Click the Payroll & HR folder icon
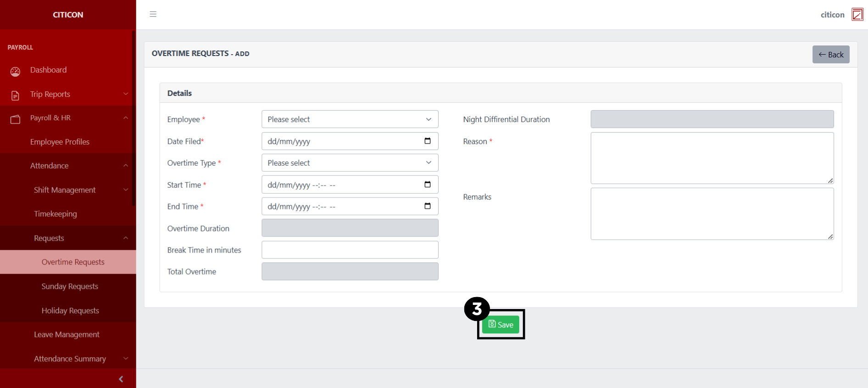 coord(15,119)
